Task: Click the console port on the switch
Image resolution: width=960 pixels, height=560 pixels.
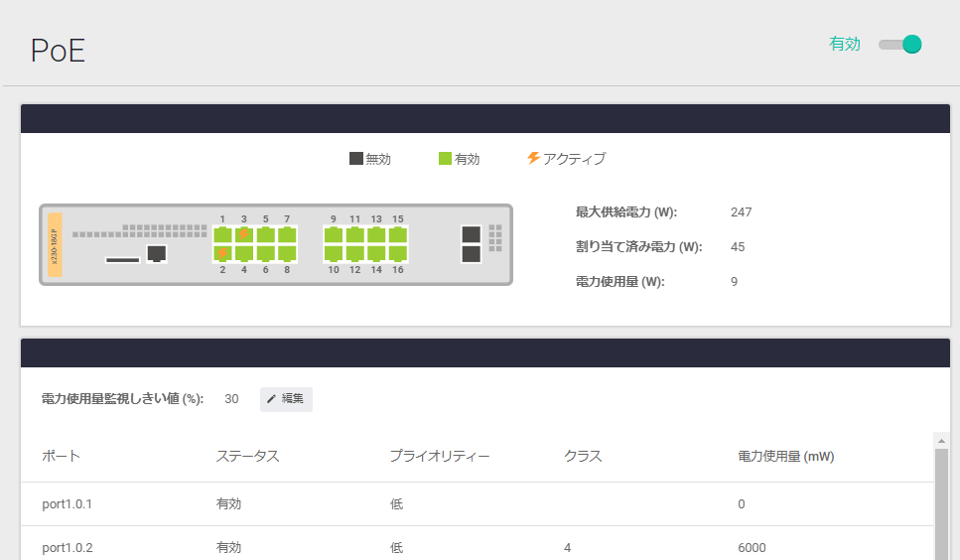Action: coord(156,253)
